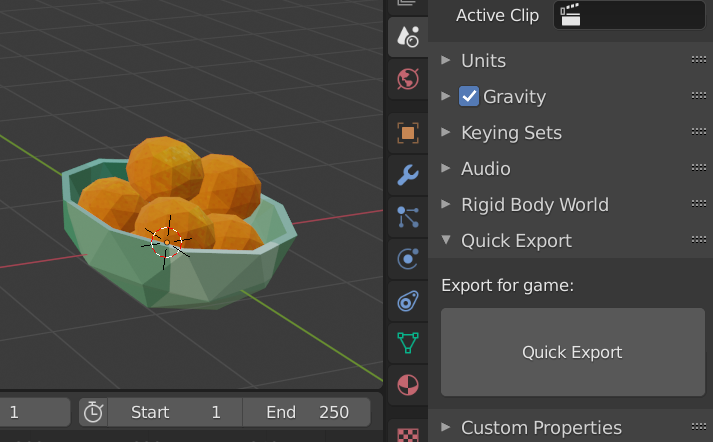The image size is (713, 442).
Task: Select the top orange in bowl
Action: click(x=165, y=167)
